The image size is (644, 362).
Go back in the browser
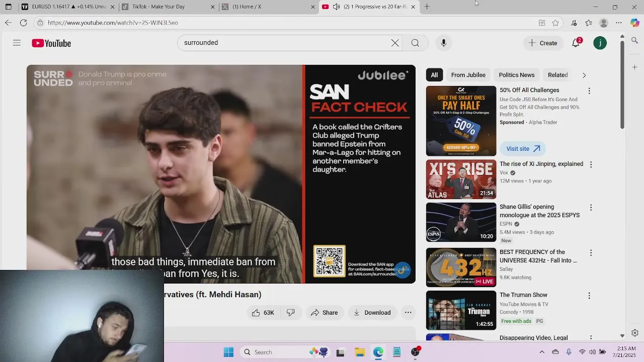(8, 23)
